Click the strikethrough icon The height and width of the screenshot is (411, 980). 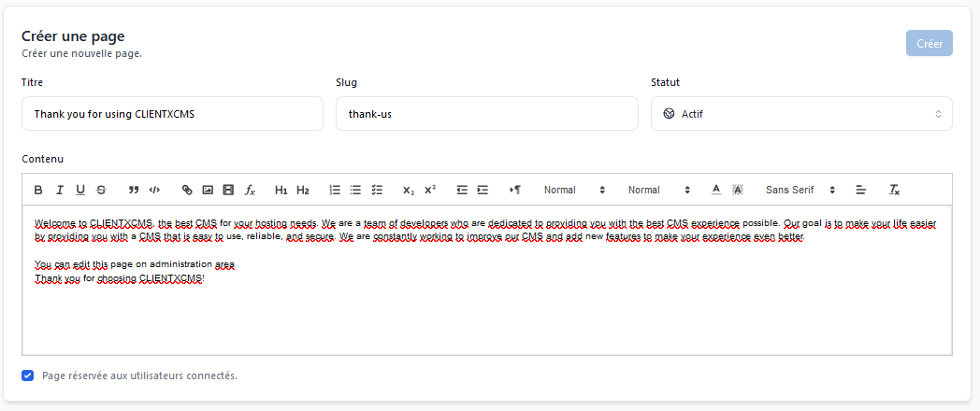pyautogui.click(x=101, y=190)
